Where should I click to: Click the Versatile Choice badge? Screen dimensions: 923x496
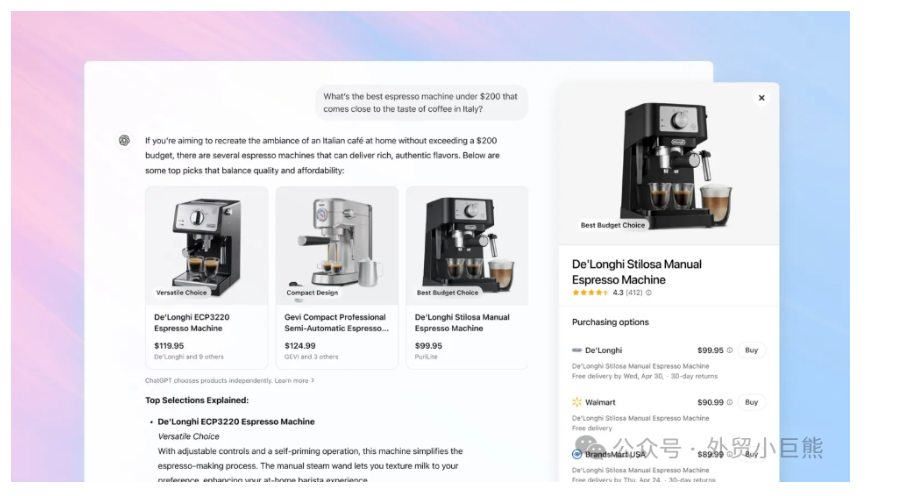181,292
